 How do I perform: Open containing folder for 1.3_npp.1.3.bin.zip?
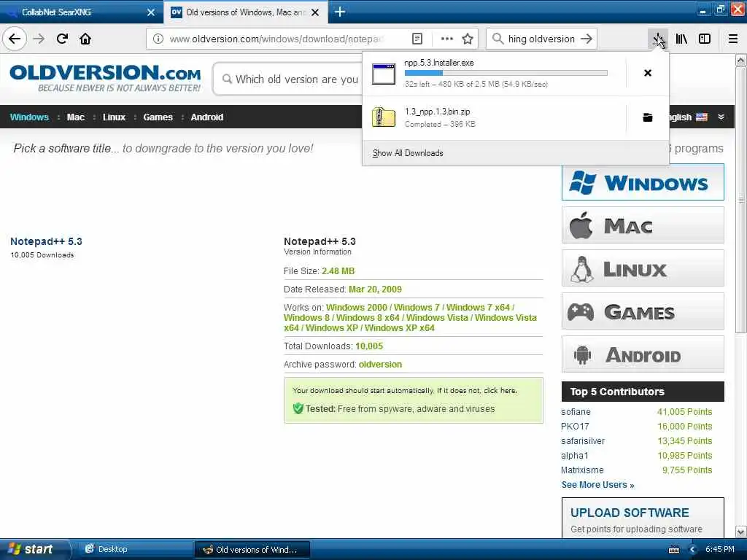[x=648, y=117]
